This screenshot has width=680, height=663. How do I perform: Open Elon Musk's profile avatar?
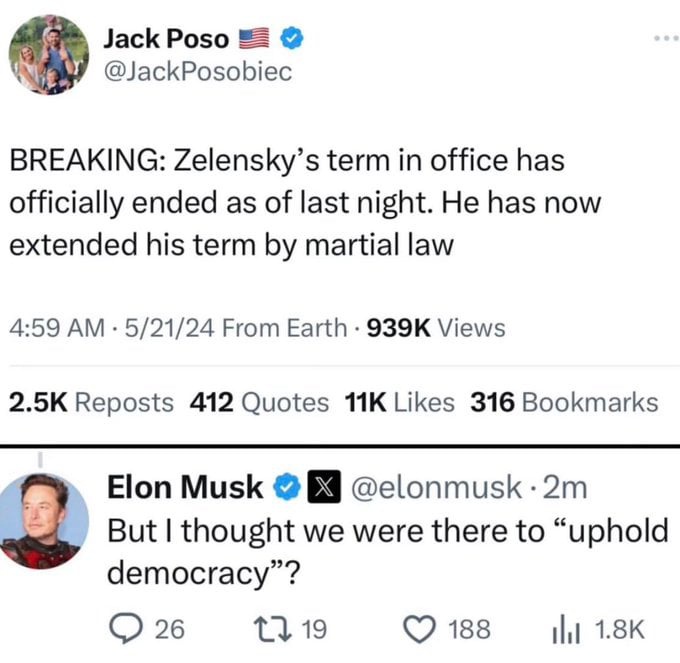pos(43,520)
